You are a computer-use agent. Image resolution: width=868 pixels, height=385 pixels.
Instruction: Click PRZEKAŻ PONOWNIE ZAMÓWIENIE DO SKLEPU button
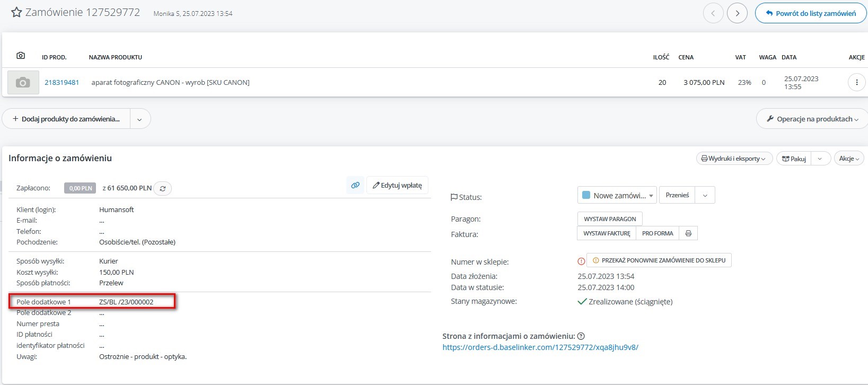659,260
